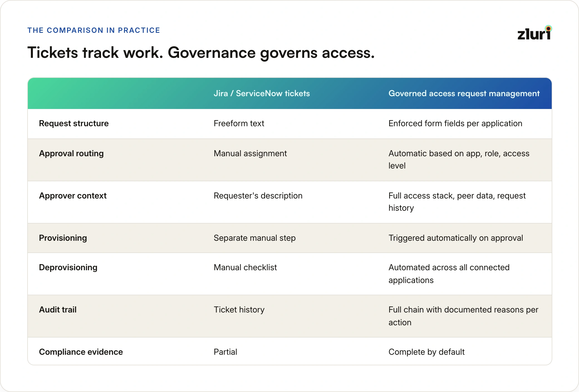Click the 'Manual checklist' cell
Screen dimensions: 579x392
(245, 267)
